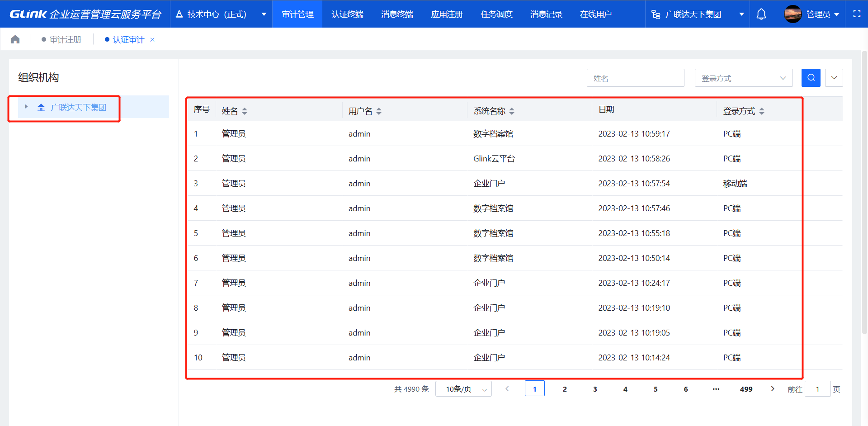This screenshot has height=426, width=868.
Task: Open the 消息终端 menu
Action: 397,14
